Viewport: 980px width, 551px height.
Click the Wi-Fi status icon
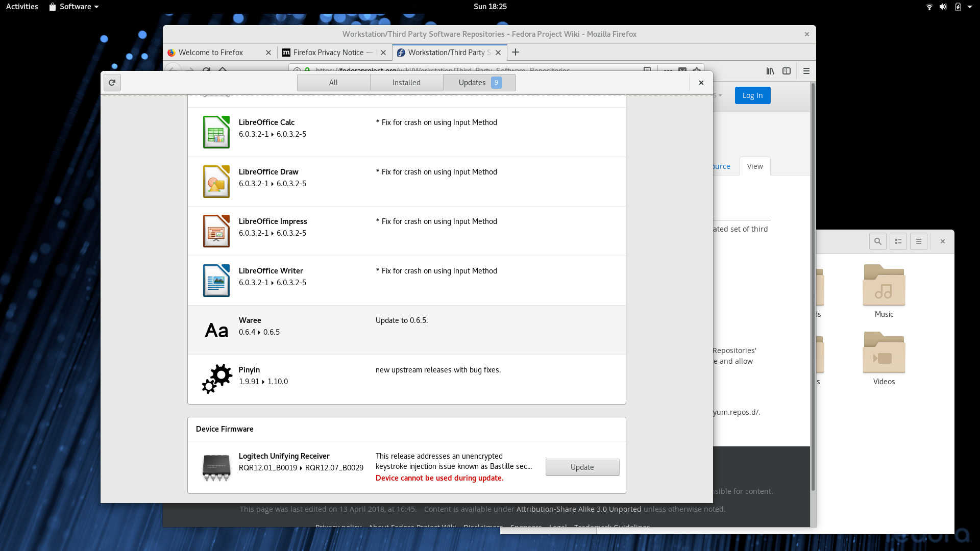[x=929, y=7]
